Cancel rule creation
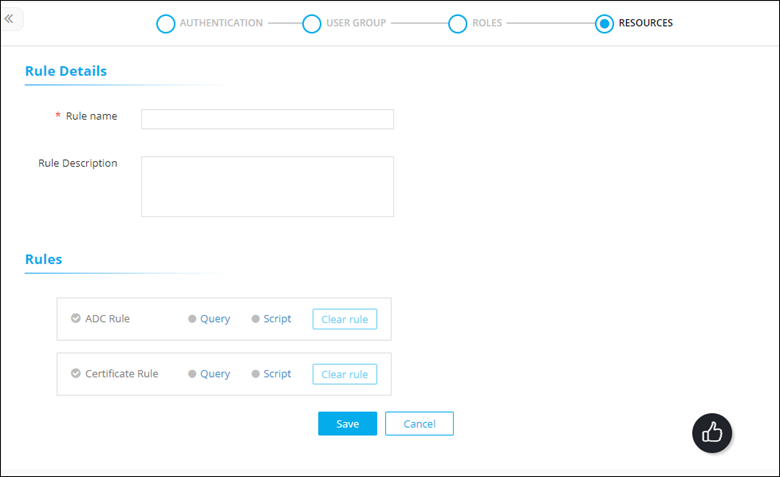This screenshot has width=780, height=477. click(x=419, y=424)
